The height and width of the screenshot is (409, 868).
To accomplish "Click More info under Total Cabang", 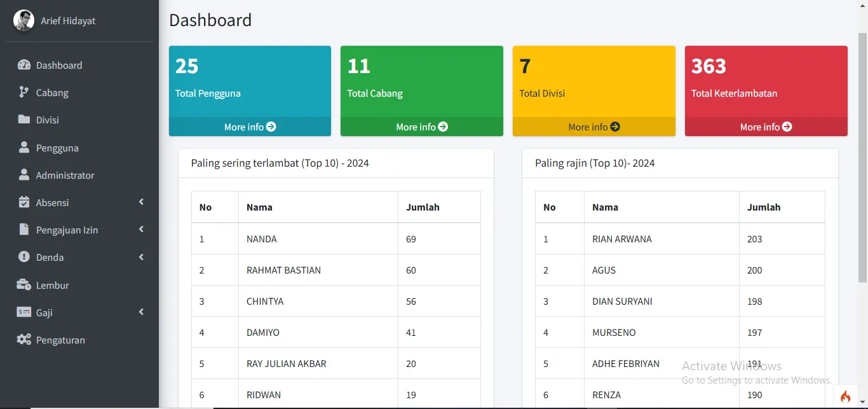I will click(x=422, y=127).
